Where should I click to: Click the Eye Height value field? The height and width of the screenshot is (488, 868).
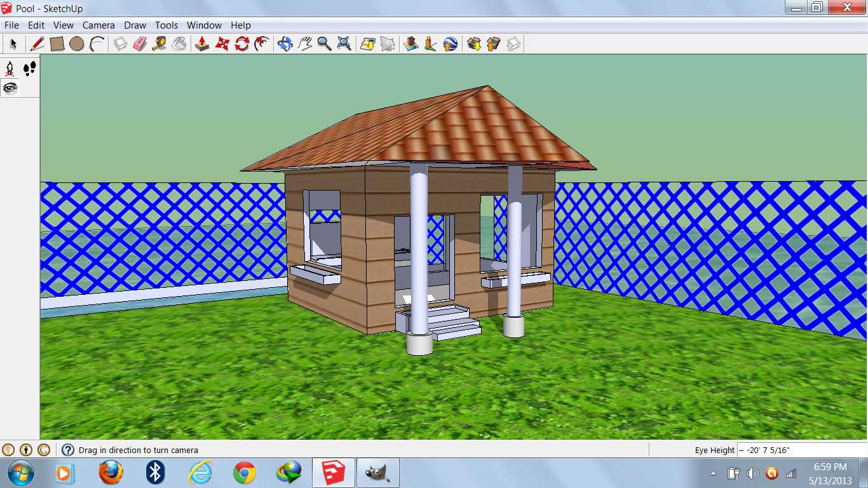[x=801, y=450]
